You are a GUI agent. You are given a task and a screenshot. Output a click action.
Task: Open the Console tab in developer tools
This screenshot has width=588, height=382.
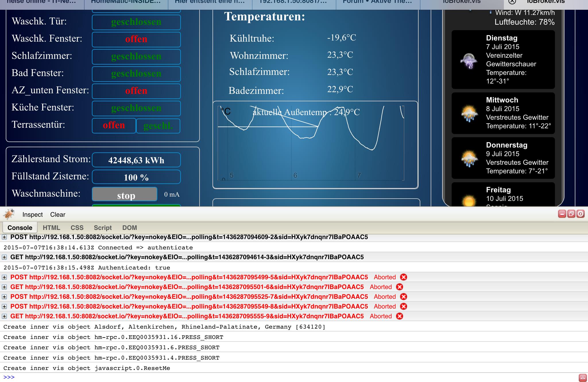pyautogui.click(x=20, y=227)
